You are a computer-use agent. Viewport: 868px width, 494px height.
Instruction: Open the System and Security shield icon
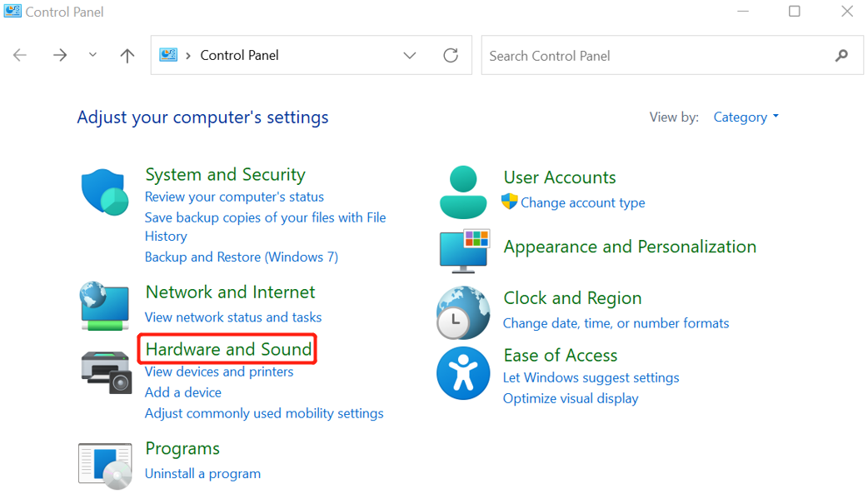click(x=105, y=192)
